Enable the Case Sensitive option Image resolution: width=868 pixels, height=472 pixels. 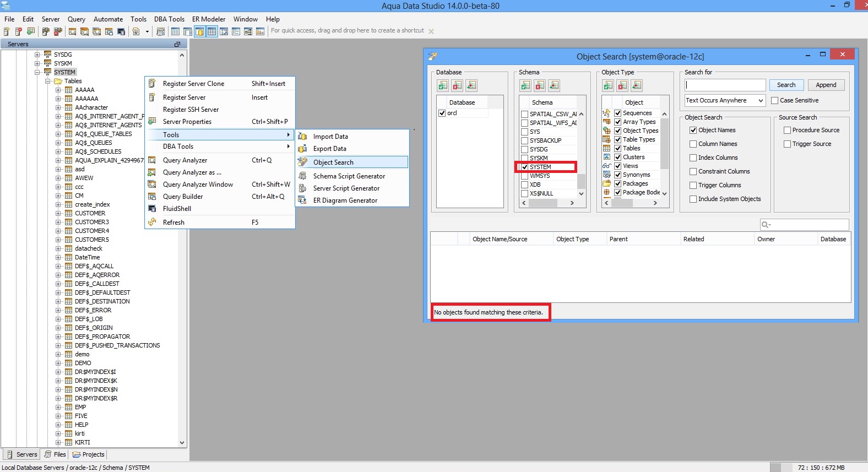point(775,100)
